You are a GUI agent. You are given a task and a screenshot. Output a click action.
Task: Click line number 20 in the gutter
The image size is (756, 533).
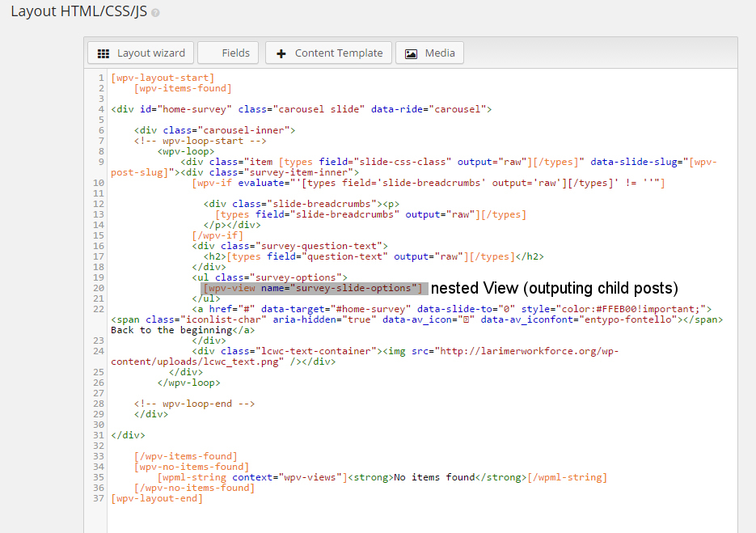point(99,289)
